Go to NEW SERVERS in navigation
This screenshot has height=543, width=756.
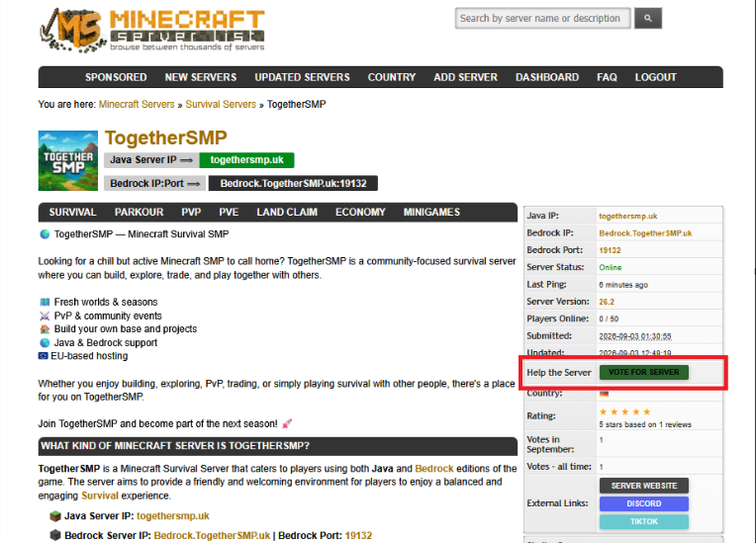click(201, 77)
